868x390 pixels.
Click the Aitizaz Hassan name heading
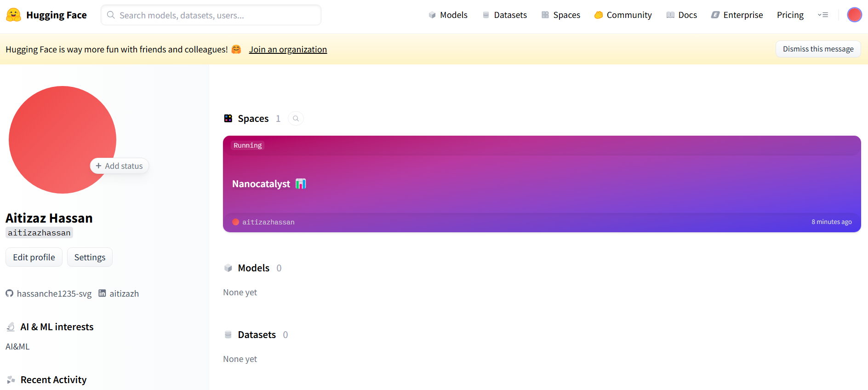(x=49, y=218)
